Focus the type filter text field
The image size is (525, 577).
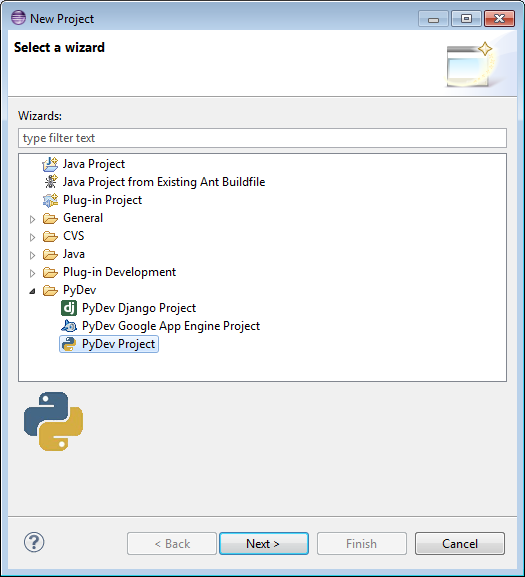pyautogui.click(x=262, y=138)
